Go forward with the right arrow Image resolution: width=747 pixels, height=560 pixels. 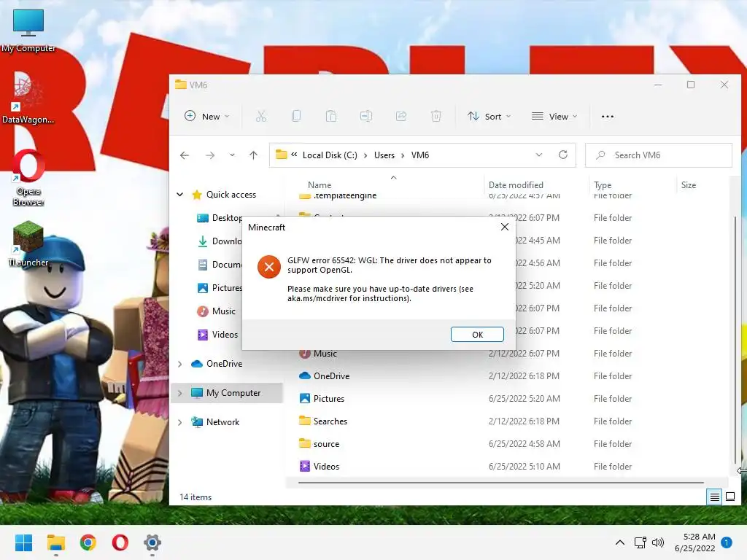[210, 155]
